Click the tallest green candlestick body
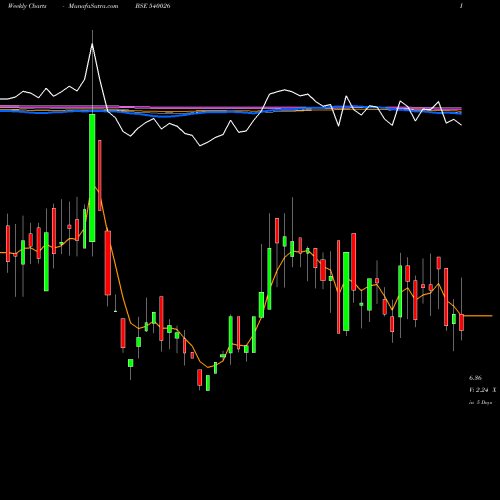This screenshot has height=500, width=500. click(92, 178)
